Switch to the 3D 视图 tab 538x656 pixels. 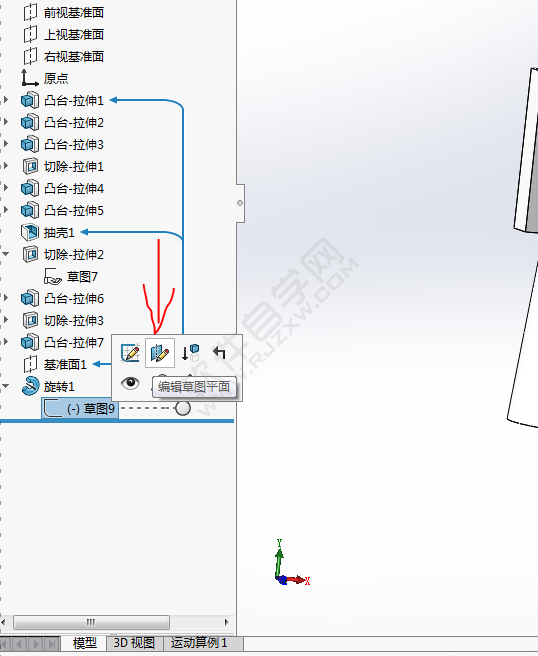[x=134, y=643]
